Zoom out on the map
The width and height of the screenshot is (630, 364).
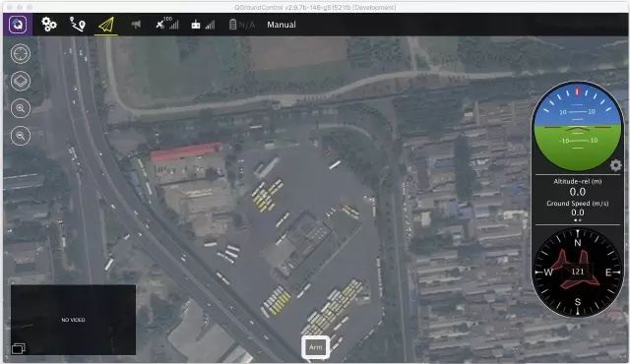[x=21, y=136]
